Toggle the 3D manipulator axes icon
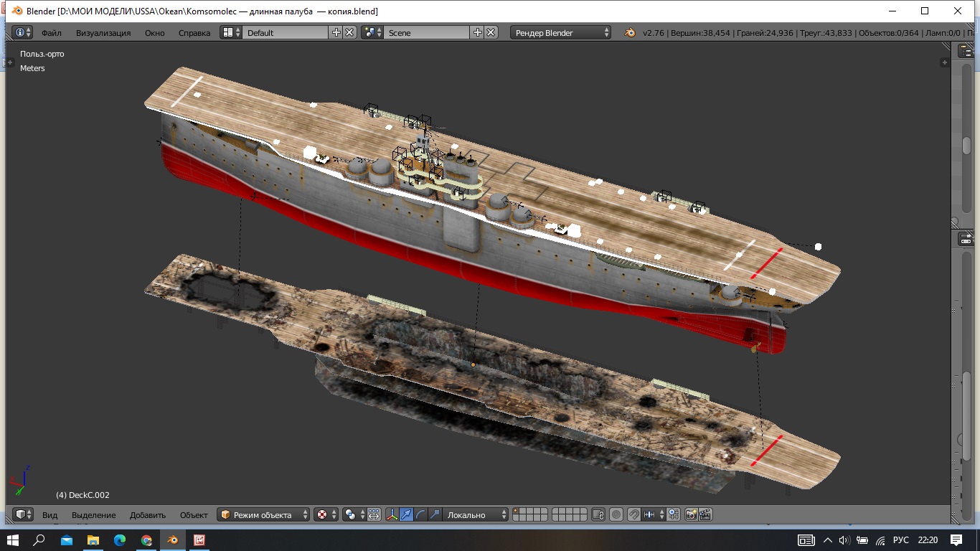Viewport: 980px width, 551px height. tap(392, 515)
